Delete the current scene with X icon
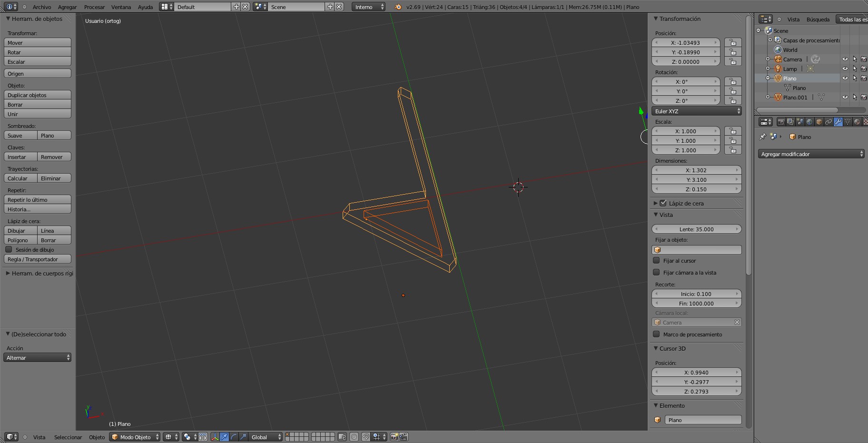Viewport: 868px width, 443px height. click(x=339, y=7)
